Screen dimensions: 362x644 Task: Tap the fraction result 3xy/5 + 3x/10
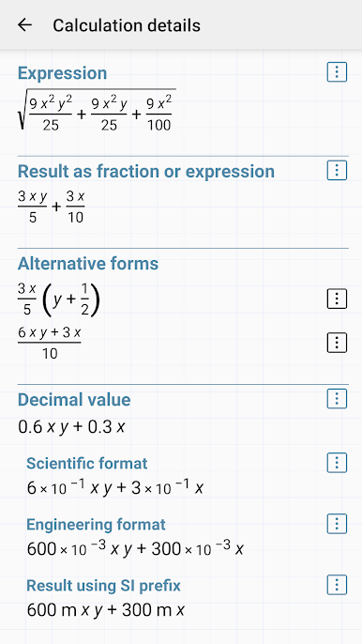tap(52, 207)
